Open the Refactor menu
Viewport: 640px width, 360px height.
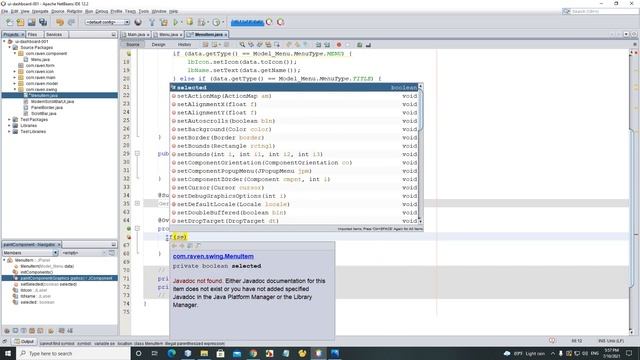pyautogui.click(x=75, y=11)
